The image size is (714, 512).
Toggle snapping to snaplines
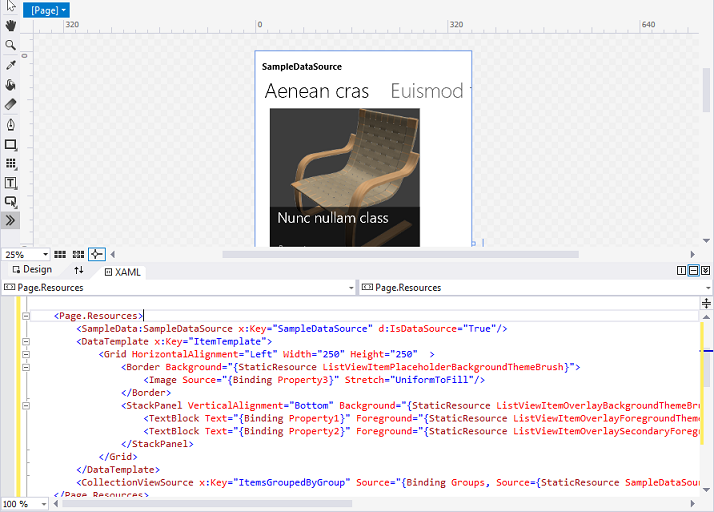point(97,254)
